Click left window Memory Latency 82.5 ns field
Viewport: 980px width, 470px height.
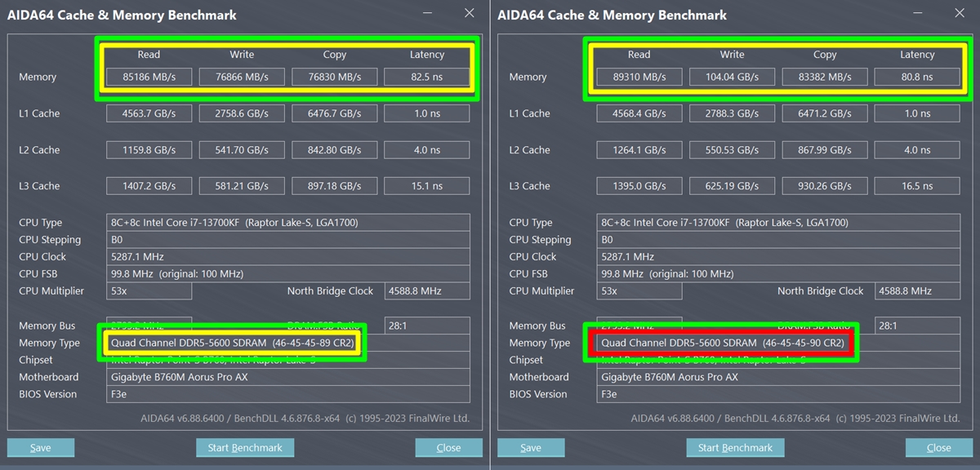coord(426,77)
